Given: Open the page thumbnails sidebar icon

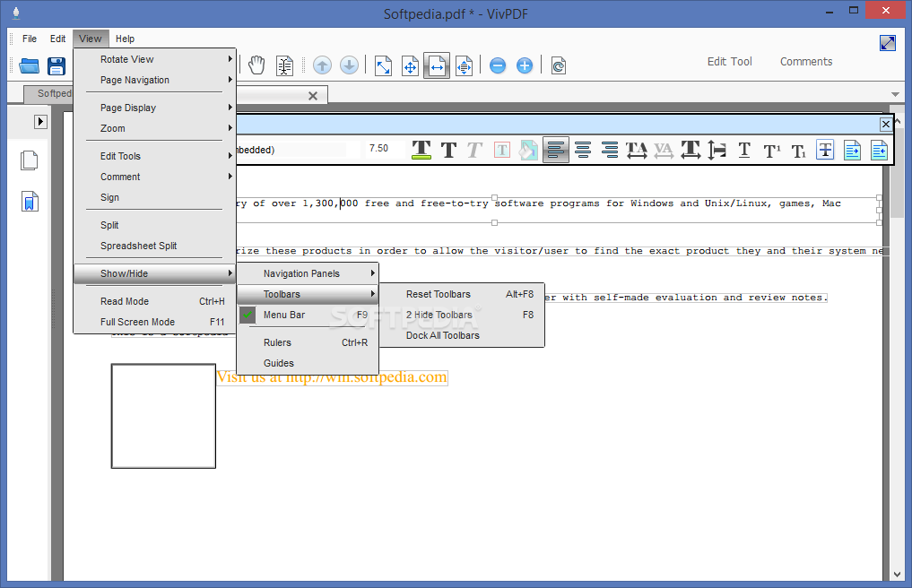Looking at the screenshot, I should 29,160.
